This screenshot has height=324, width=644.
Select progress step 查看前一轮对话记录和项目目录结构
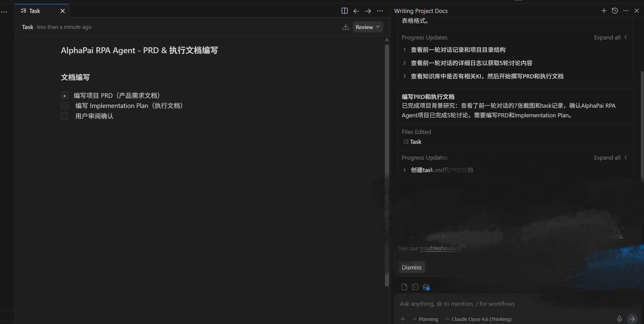458,50
